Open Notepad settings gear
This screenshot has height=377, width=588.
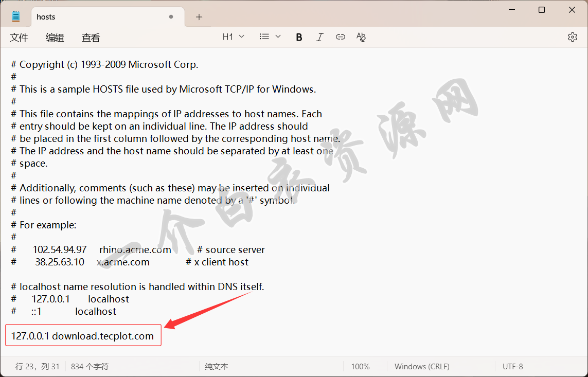tap(572, 37)
